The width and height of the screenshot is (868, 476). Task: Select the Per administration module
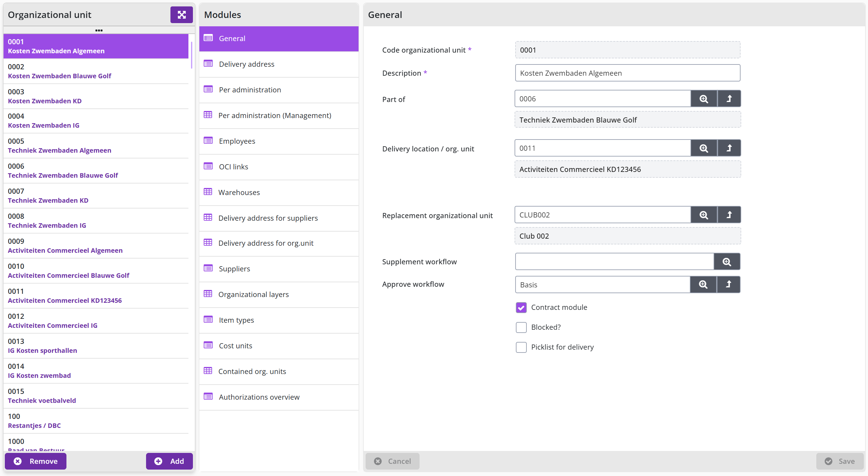point(279,90)
